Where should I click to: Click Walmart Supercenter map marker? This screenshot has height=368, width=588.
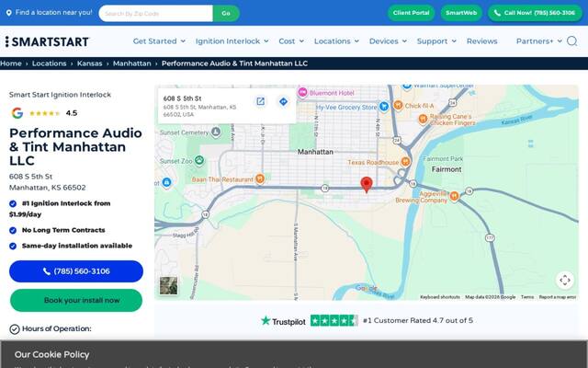coord(407,86)
